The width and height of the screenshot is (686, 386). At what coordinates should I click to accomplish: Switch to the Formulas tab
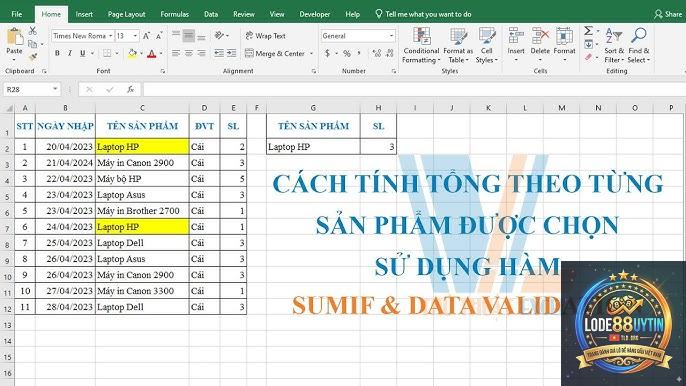175,14
